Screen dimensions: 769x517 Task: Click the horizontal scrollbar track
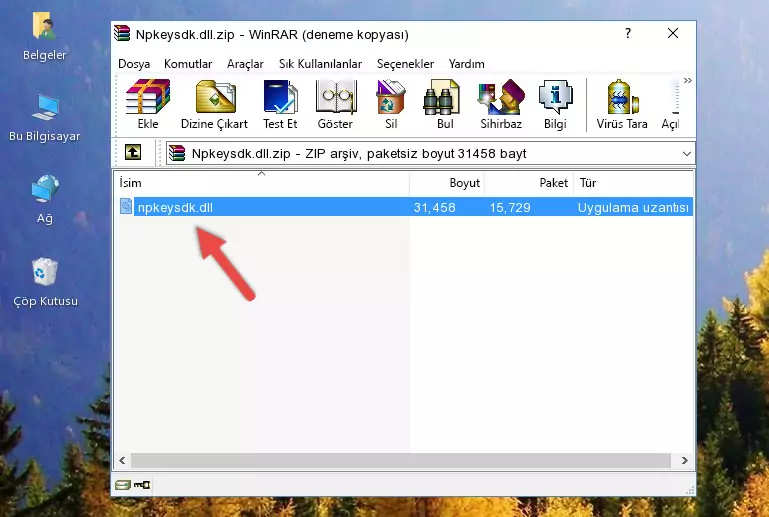(401, 461)
